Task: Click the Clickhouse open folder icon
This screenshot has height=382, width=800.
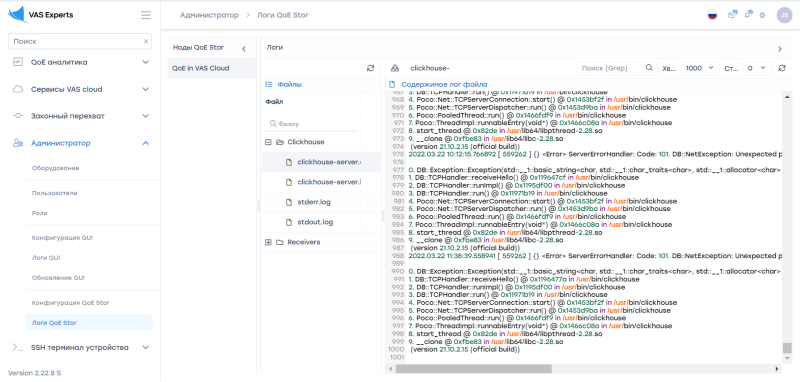Action: click(x=280, y=142)
